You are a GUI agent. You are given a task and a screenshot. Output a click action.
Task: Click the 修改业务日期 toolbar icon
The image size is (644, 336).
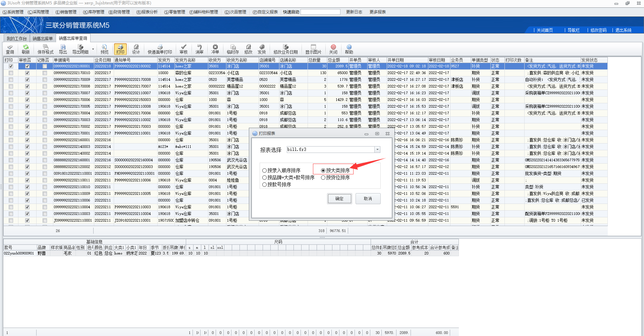(285, 49)
